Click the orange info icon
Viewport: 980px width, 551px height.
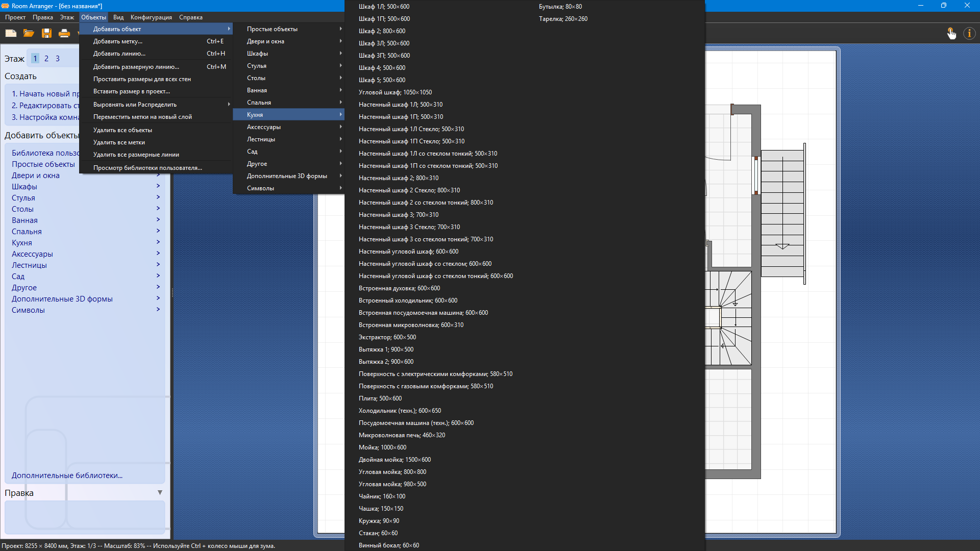tap(969, 34)
